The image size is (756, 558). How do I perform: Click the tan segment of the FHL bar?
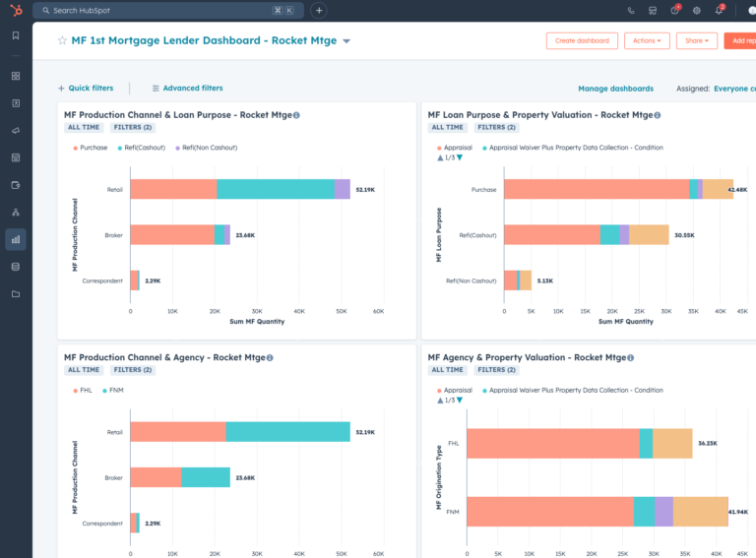[672, 443]
